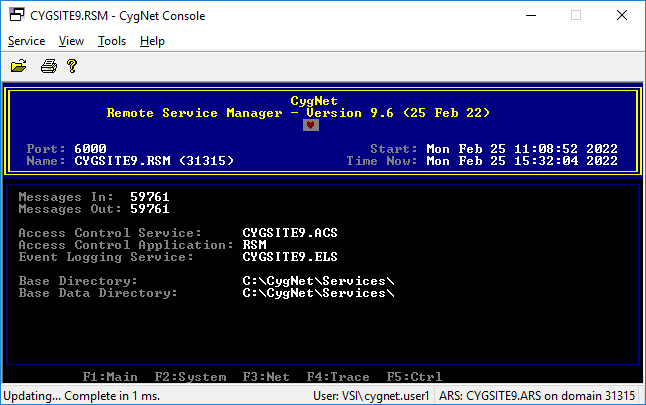Switch to the F4:Trace page
This screenshot has width=646, height=405.
[338, 377]
